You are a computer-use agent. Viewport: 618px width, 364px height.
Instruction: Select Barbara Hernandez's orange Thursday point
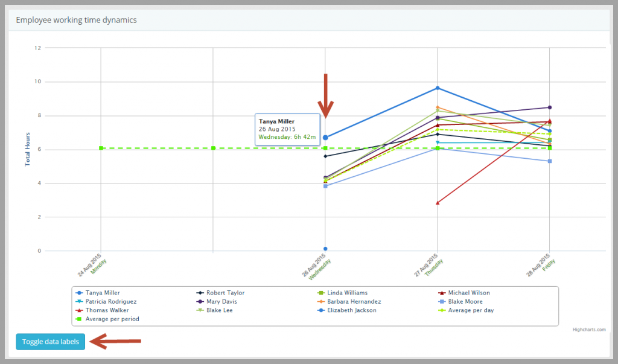438,107
